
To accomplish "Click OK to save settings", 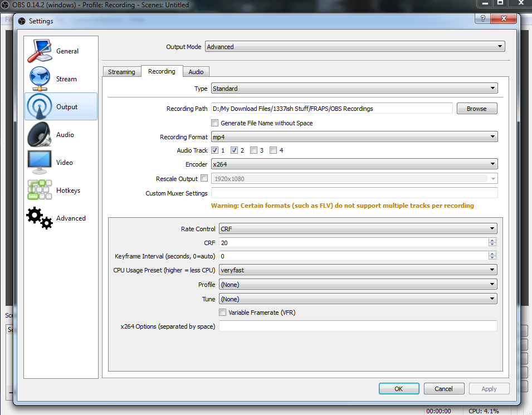I will click(x=399, y=388).
